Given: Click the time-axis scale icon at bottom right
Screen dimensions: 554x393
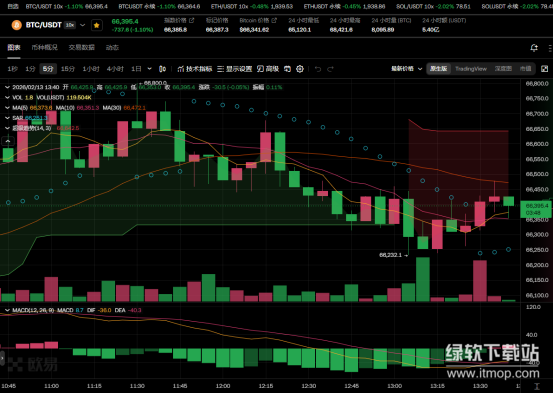Looking at the screenshot, I should (537, 386).
